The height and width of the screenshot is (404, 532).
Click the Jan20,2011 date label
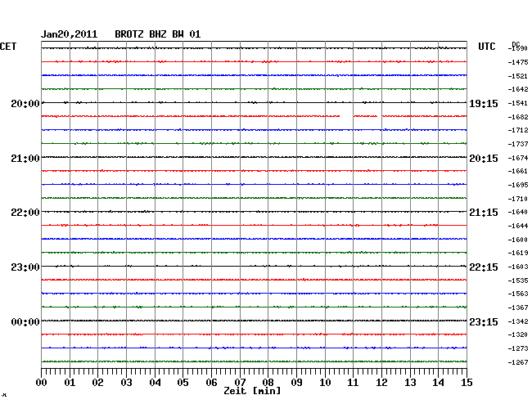click(x=70, y=34)
